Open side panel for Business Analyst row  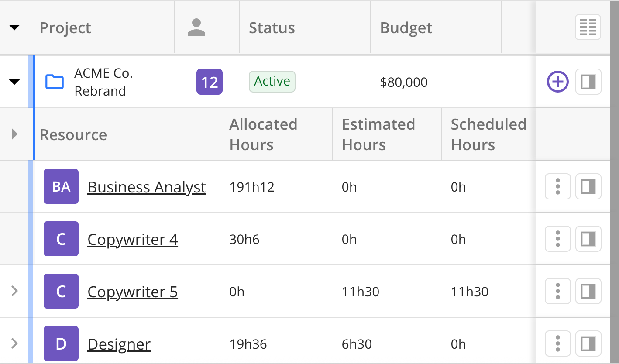click(588, 186)
